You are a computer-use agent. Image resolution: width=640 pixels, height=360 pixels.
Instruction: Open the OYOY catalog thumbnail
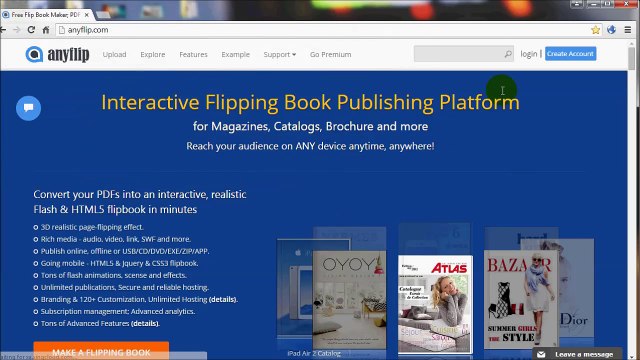349,300
